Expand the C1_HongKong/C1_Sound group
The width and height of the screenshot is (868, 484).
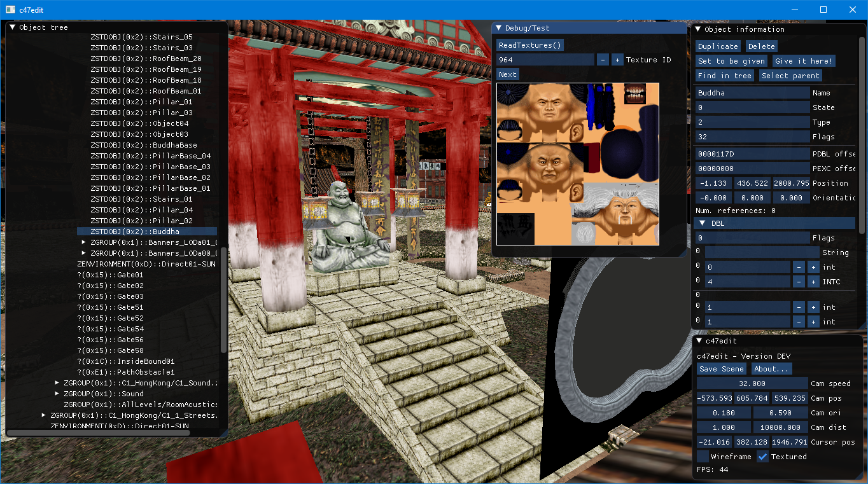point(57,383)
